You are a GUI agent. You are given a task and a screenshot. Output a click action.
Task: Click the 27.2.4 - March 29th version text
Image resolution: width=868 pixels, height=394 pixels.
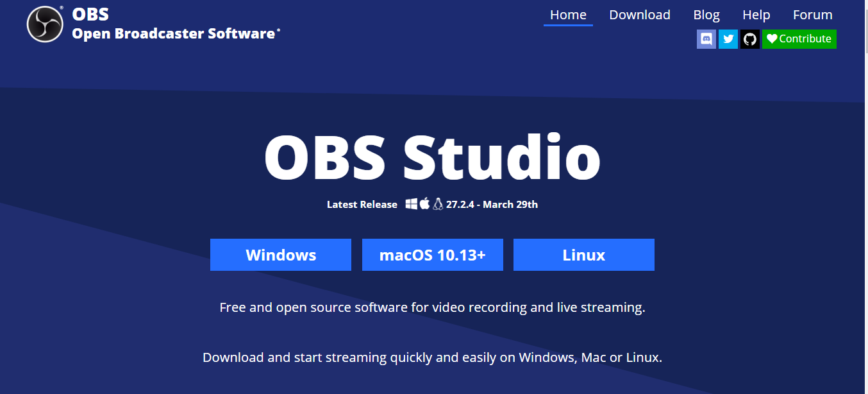(x=492, y=205)
